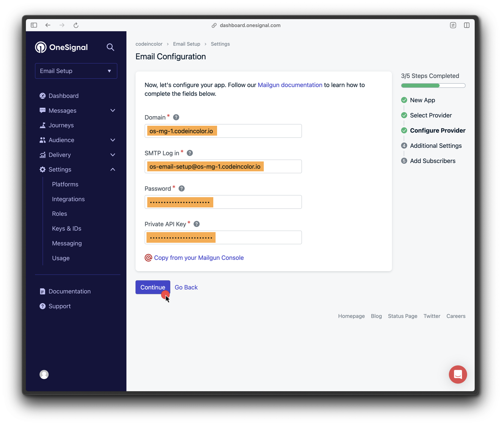Viewport: 504px width, 427px height.
Task: Go to Journeys in the sidebar
Action: pyautogui.click(x=61, y=125)
